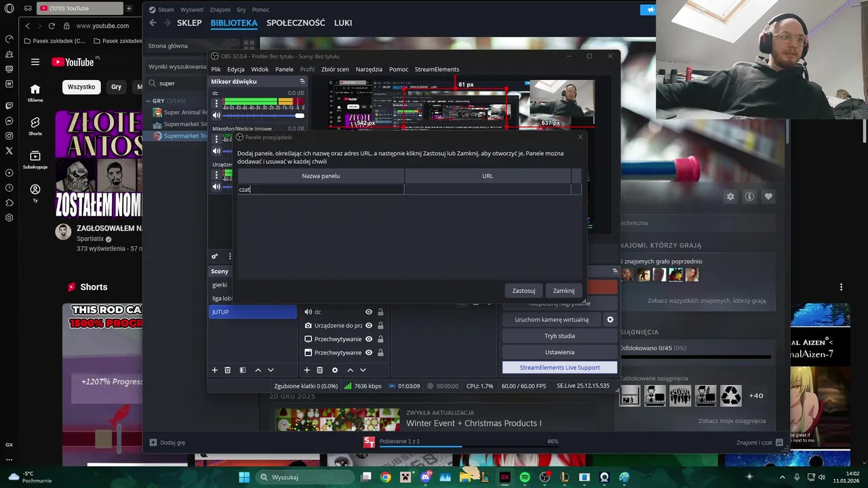Viewport: 868px width, 488px height.
Task: Move the selected scene down with the arrow
Action: [271, 370]
